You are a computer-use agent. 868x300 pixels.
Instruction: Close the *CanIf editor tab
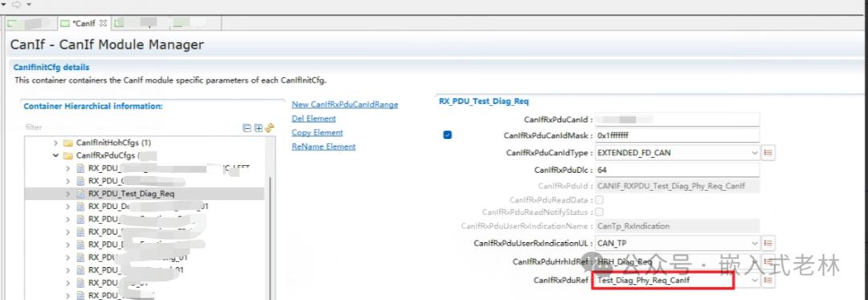point(104,23)
